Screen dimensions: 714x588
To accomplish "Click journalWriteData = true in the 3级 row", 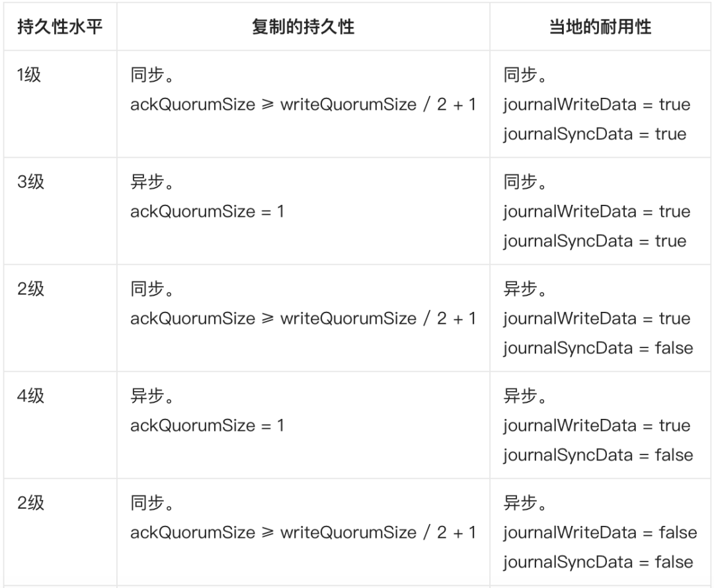I will coord(596,211).
